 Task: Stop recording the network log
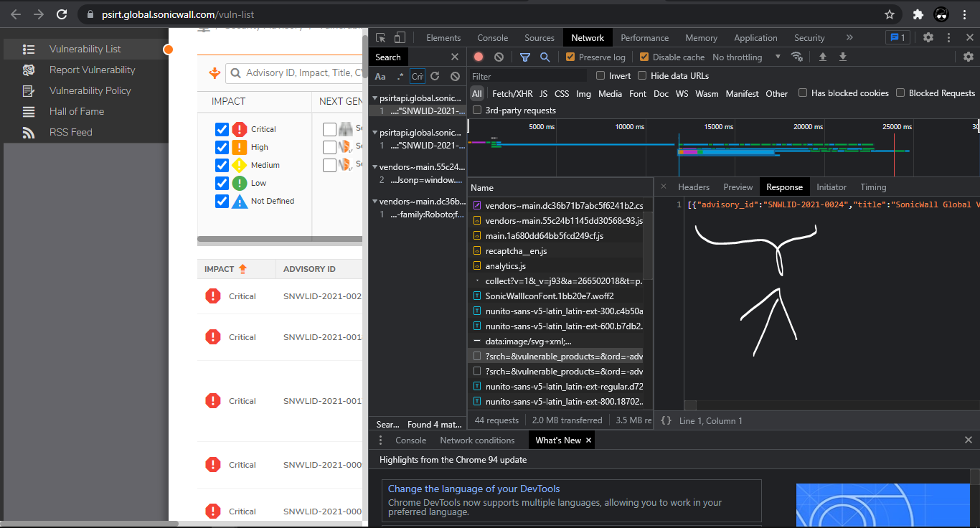click(479, 57)
